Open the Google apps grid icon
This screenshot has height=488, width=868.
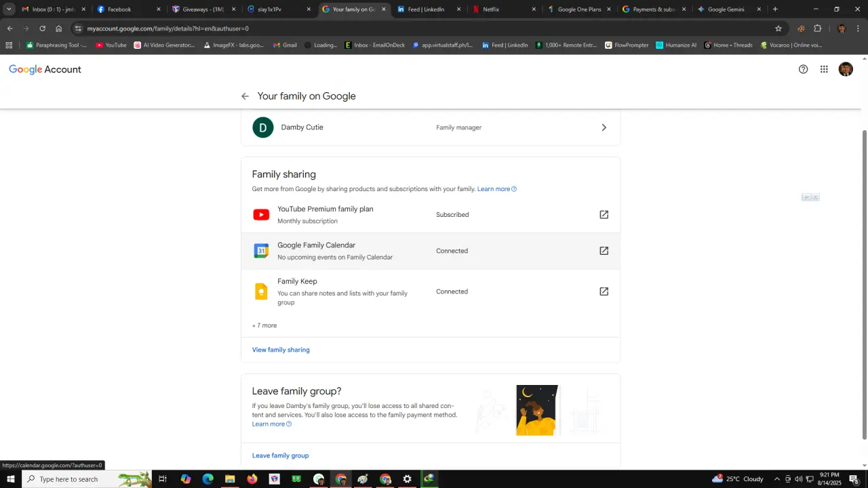(824, 69)
